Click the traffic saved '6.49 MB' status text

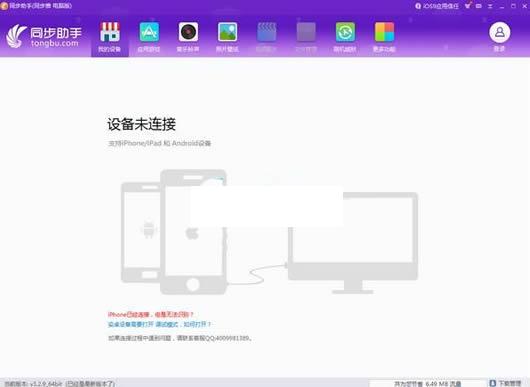coord(428,384)
